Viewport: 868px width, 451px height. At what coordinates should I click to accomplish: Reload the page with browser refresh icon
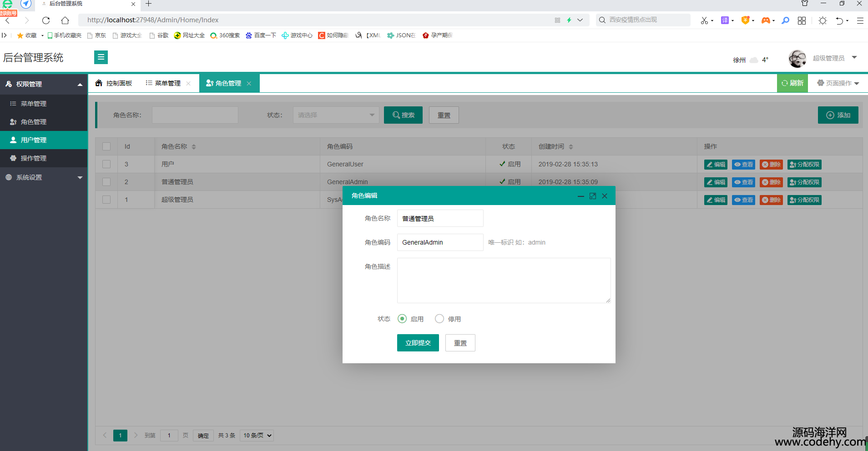tap(46, 20)
